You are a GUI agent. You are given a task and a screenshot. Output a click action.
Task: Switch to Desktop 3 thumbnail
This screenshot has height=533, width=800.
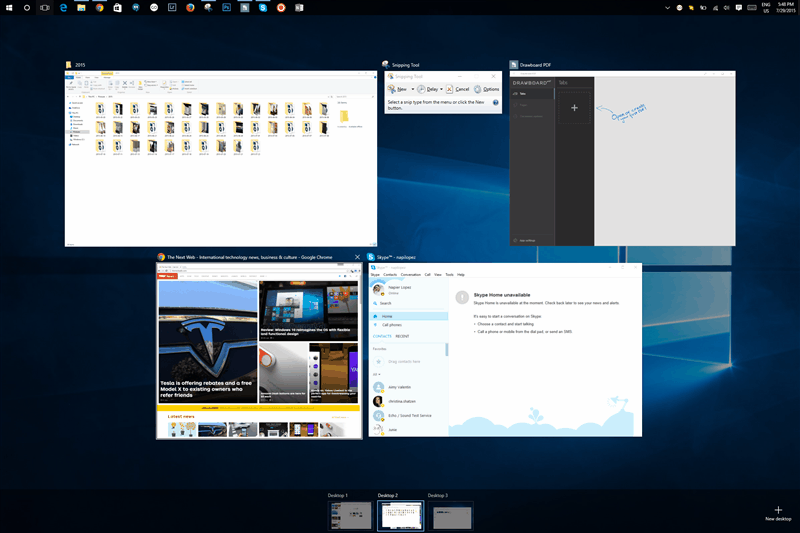click(451, 515)
